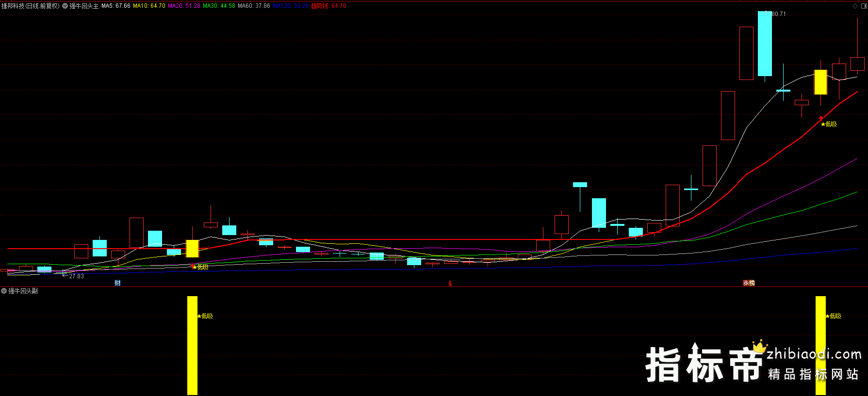Viewport: 868px width, 396px height.
Task: Click the 财 financial marker on the timeline
Action: click(x=117, y=283)
